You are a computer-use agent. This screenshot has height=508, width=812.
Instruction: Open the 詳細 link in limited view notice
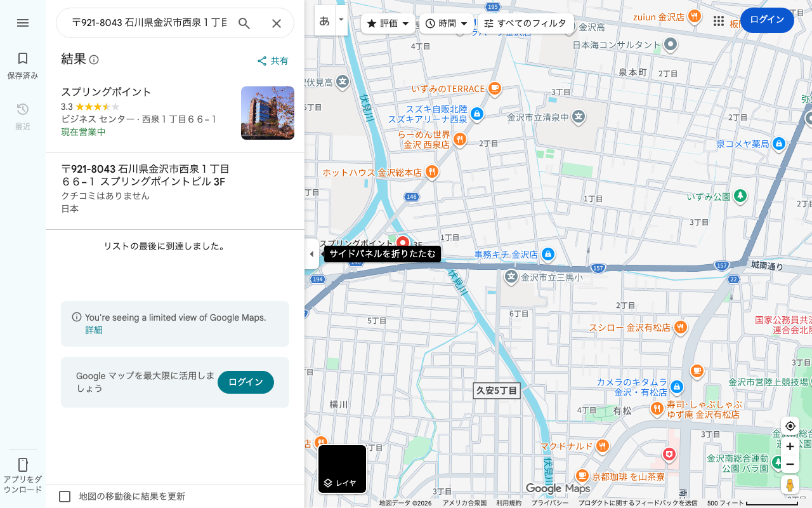94,330
